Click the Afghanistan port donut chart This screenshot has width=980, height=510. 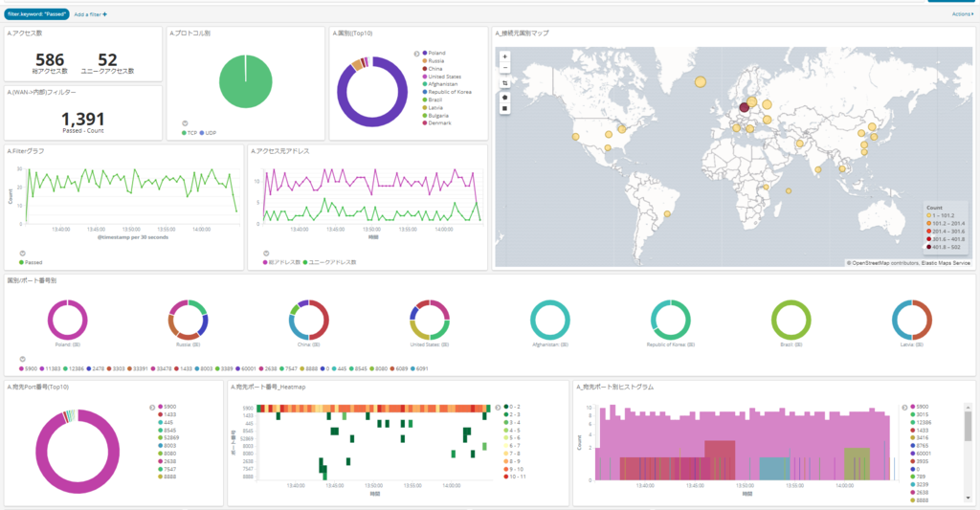coord(550,320)
